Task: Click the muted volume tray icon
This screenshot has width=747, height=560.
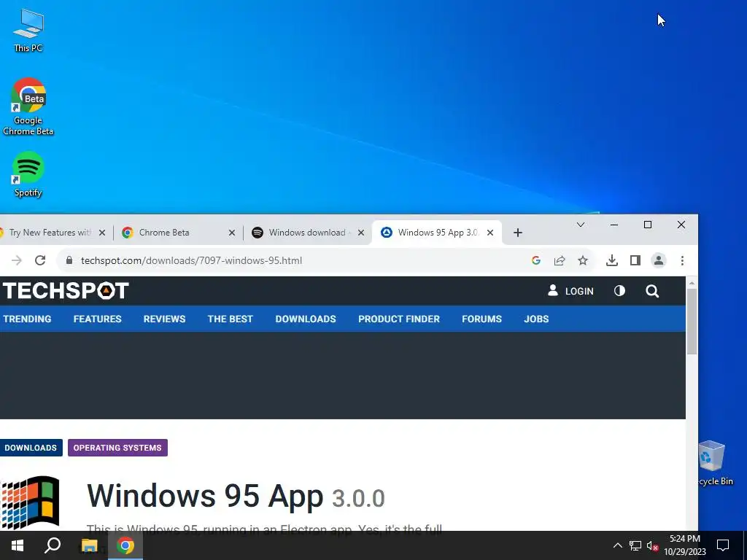Action: tap(653, 545)
